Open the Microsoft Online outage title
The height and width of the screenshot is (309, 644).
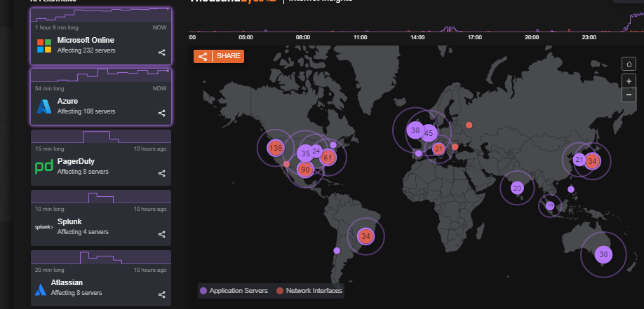(x=86, y=40)
